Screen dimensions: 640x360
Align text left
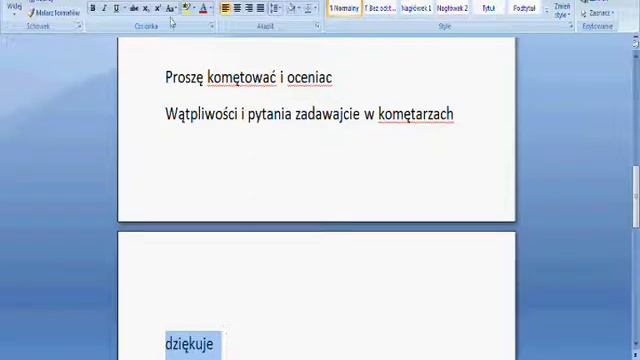click(225, 8)
